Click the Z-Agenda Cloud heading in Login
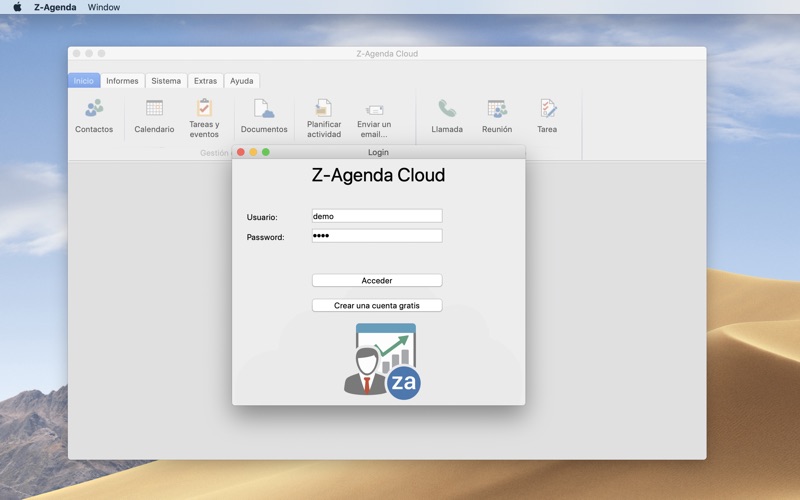800x500 pixels. click(378, 175)
